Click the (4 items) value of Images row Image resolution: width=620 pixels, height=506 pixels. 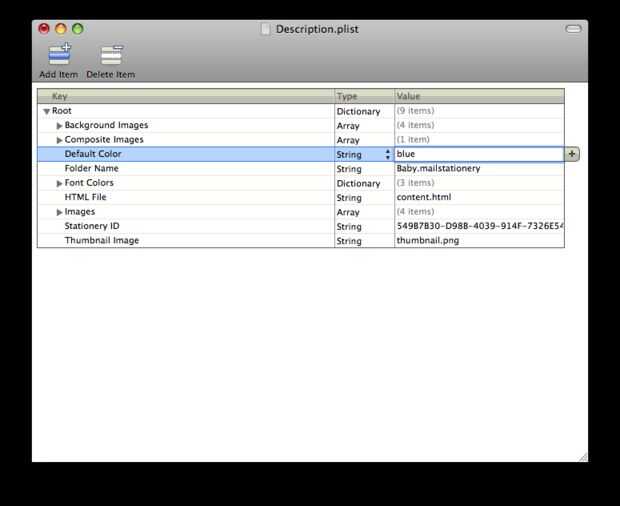[415, 212]
